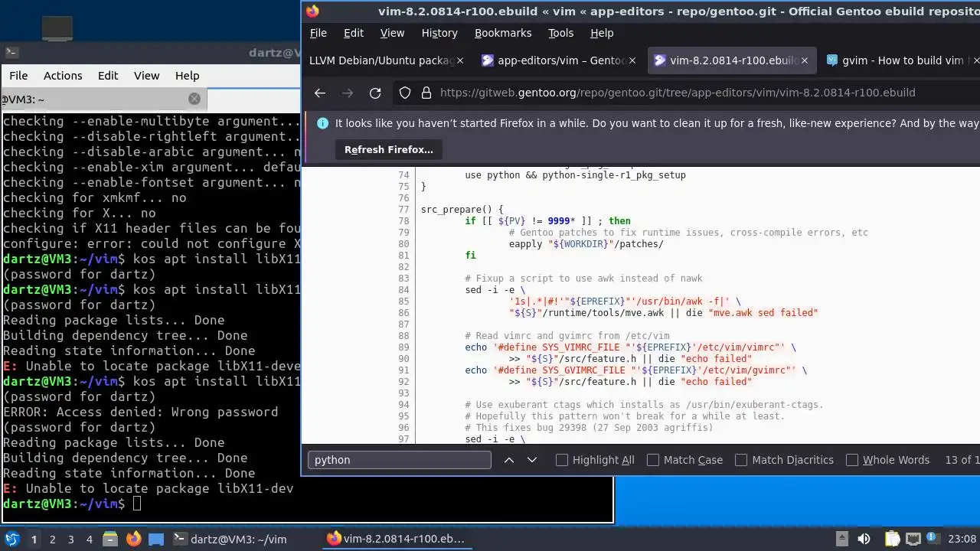Go back in Firefox navigation
The width and height of the screenshot is (980, 551).
click(x=320, y=93)
